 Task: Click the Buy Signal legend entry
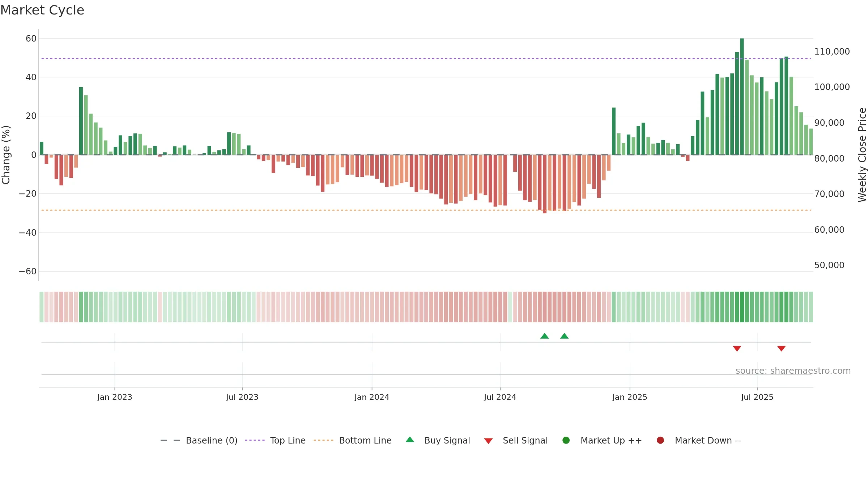click(438, 440)
